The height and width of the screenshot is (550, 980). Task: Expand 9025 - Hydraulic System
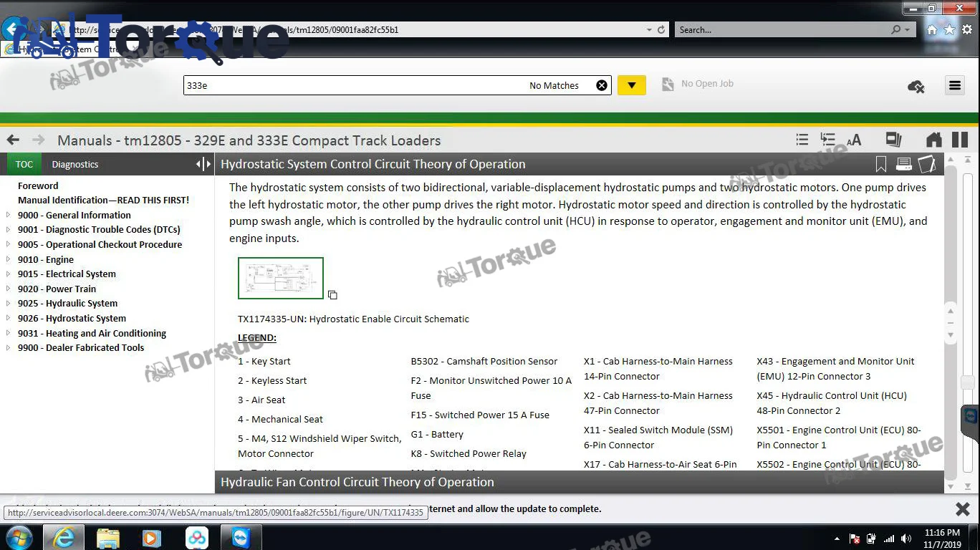[8, 304]
